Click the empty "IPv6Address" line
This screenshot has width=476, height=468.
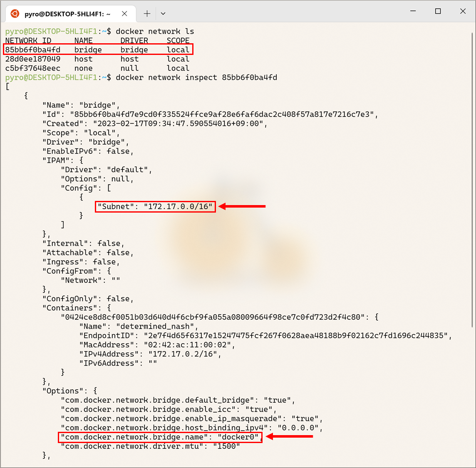click(118, 363)
